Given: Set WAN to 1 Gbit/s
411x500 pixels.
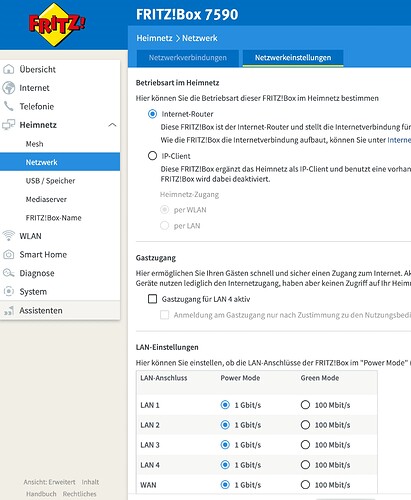Looking at the screenshot, I should 225,485.
